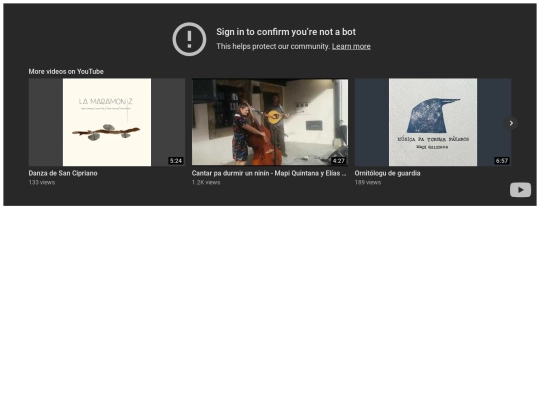Click the YouTube logo icon
The image size is (540, 405).
click(x=520, y=190)
